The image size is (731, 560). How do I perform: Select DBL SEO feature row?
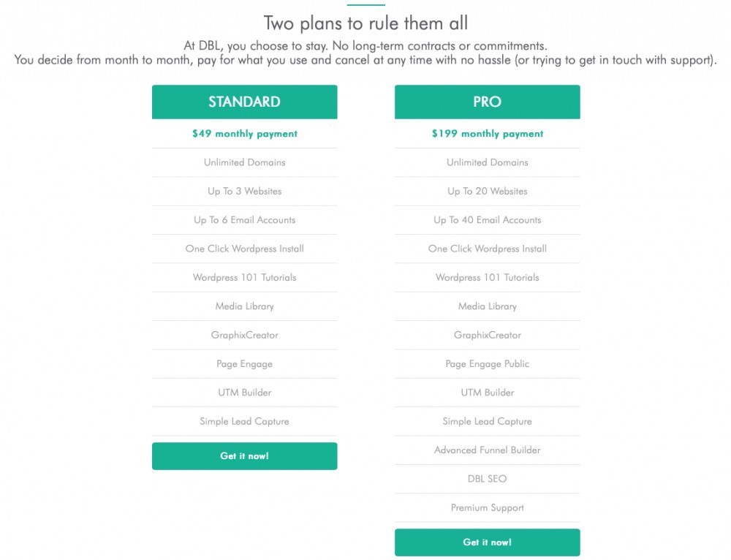(x=487, y=479)
